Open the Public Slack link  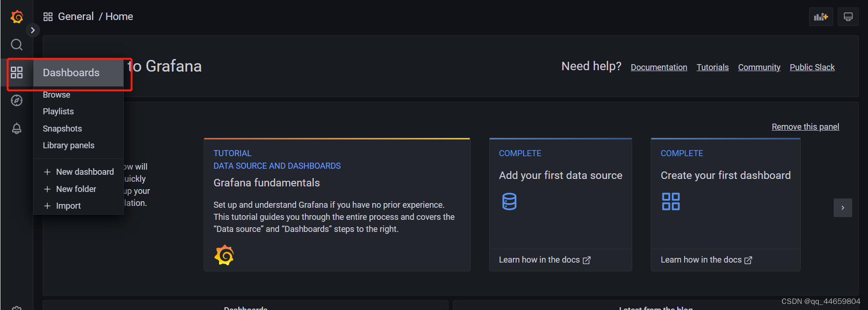(x=812, y=67)
